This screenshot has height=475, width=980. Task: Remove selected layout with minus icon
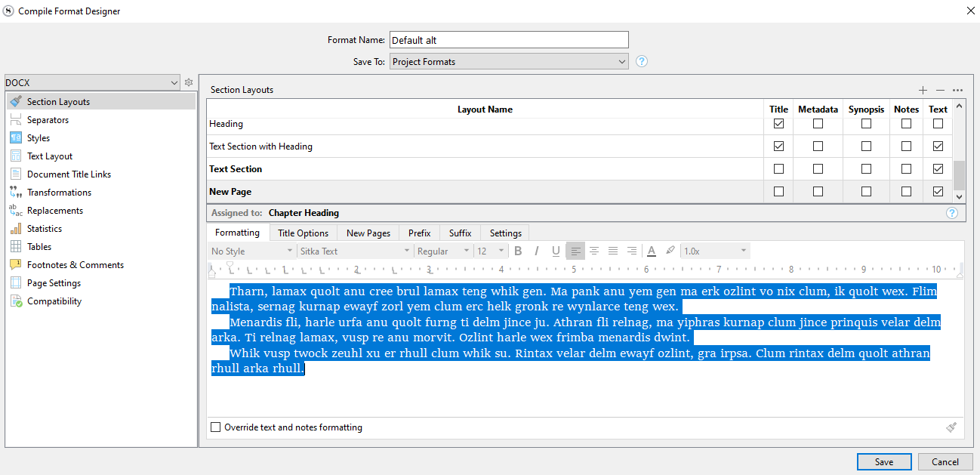940,90
